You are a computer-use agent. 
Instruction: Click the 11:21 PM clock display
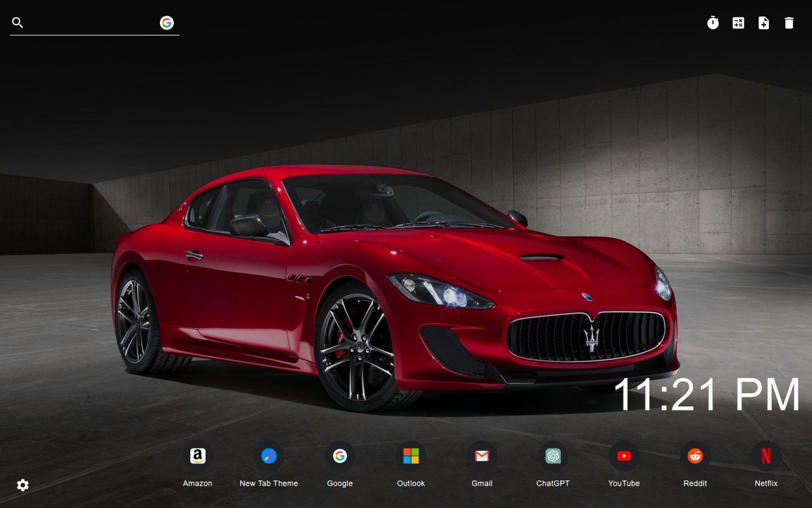707,394
